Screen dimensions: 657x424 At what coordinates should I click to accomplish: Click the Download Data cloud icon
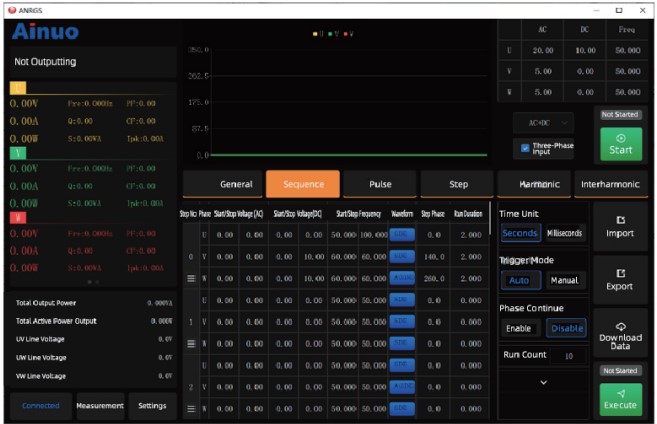[x=620, y=326]
